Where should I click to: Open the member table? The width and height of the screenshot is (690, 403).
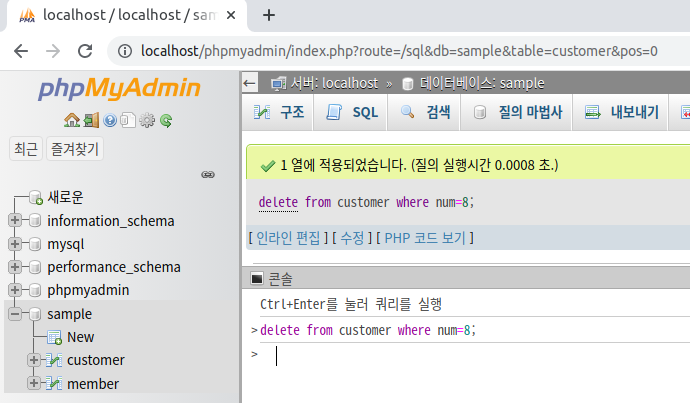93,384
